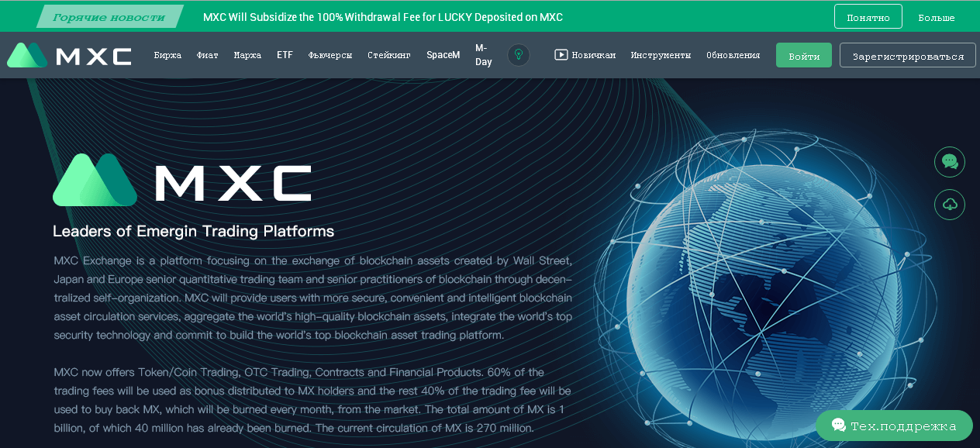
Task: Select ETF in the navigation bar
Action: (285, 55)
